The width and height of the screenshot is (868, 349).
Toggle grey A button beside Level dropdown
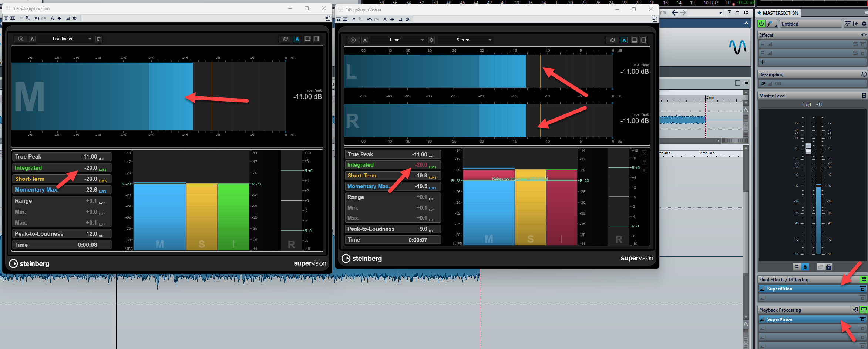[x=365, y=40]
